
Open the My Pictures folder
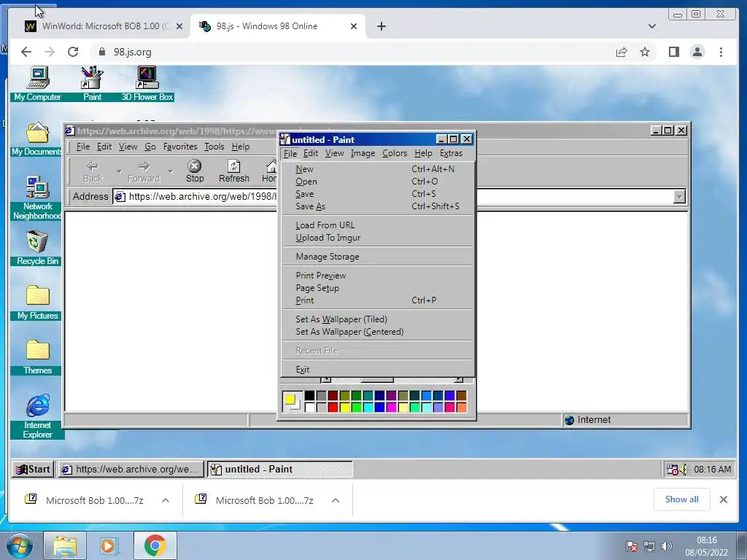tap(37, 303)
